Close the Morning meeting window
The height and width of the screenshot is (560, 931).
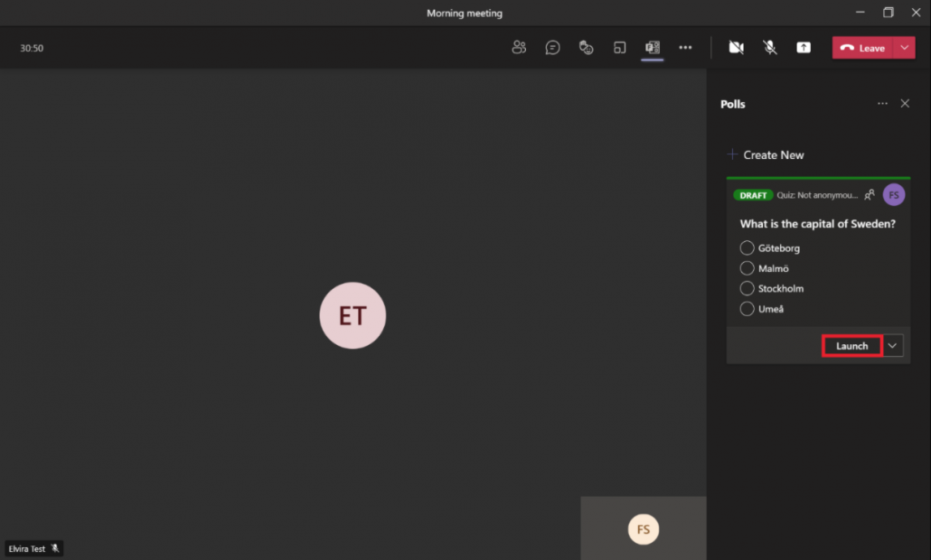click(x=917, y=13)
